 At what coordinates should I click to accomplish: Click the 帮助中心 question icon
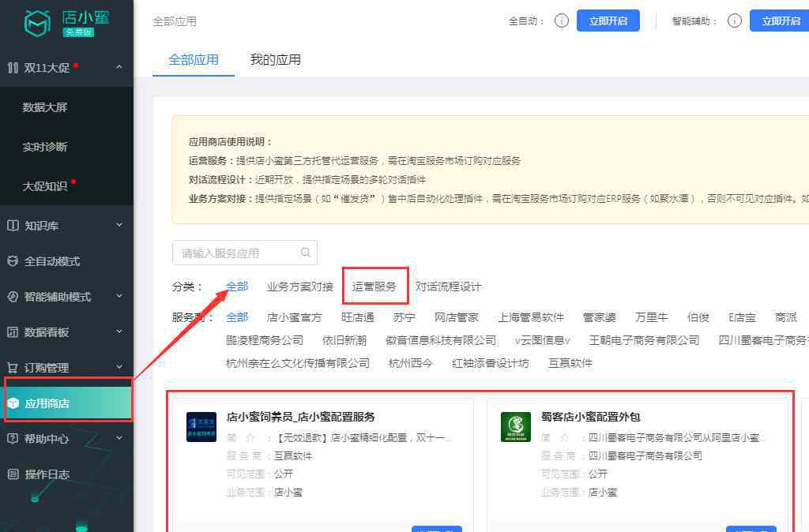point(13,438)
